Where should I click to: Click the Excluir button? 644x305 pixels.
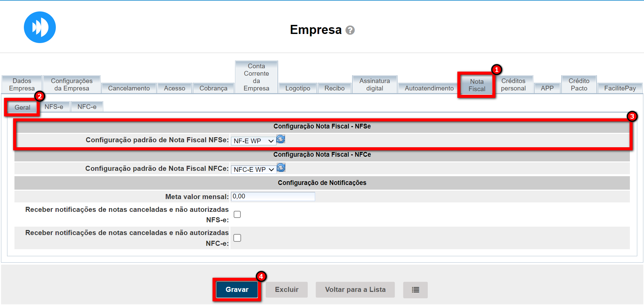click(x=287, y=290)
